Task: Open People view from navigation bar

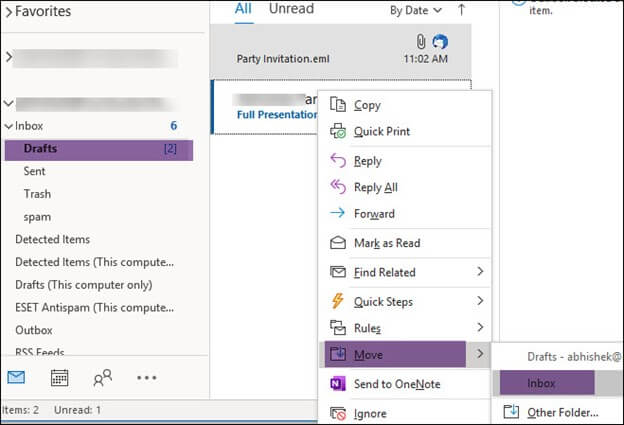Action: (x=103, y=378)
